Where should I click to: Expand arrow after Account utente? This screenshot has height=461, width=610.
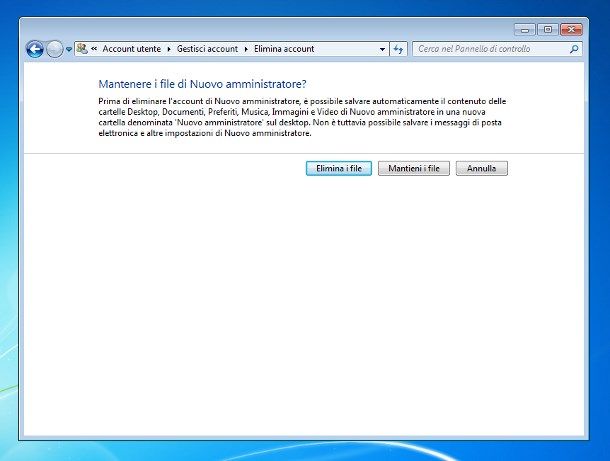click(x=169, y=49)
